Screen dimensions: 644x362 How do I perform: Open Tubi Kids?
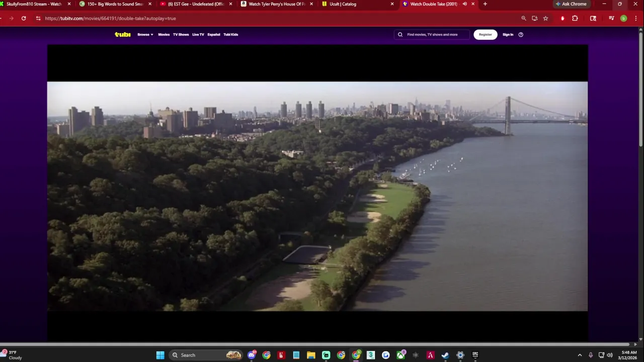click(230, 35)
